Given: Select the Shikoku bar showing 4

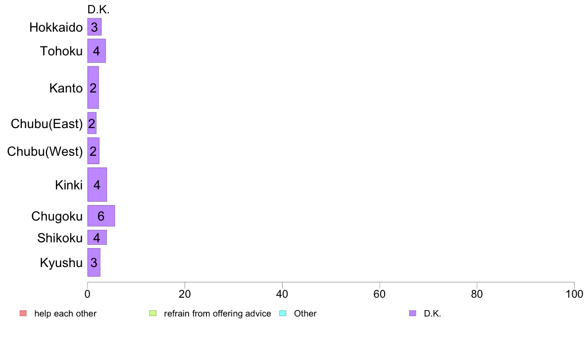Looking at the screenshot, I should coord(97,237).
